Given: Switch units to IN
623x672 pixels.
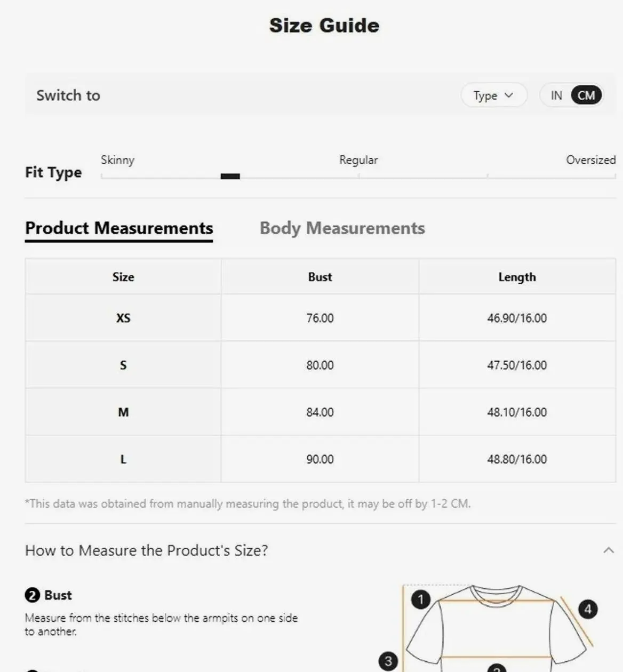Looking at the screenshot, I should click(556, 95).
